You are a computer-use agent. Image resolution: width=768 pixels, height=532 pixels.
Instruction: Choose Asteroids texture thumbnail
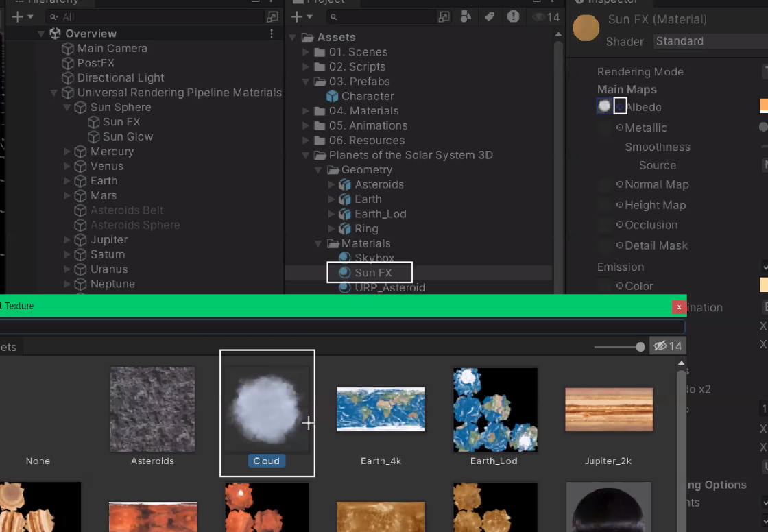point(152,409)
